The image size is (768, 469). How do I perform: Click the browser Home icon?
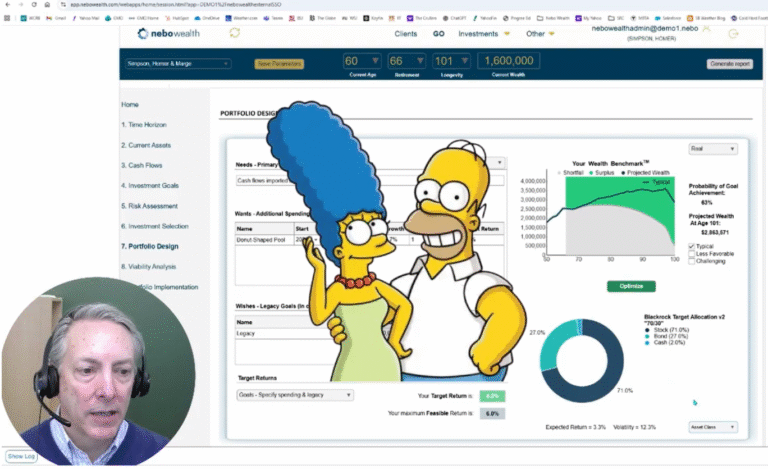click(x=47, y=4)
